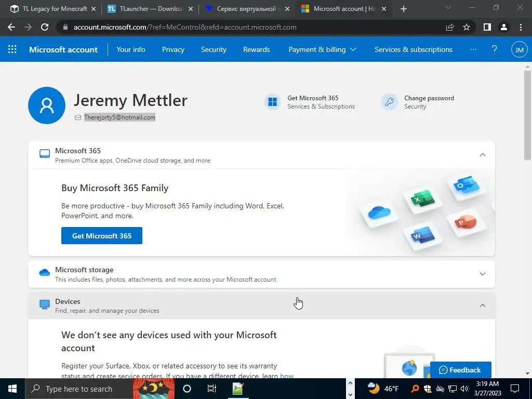The width and height of the screenshot is (532, 399).
Task: Click the volume speaker tray icon
Action: (465, 389)
